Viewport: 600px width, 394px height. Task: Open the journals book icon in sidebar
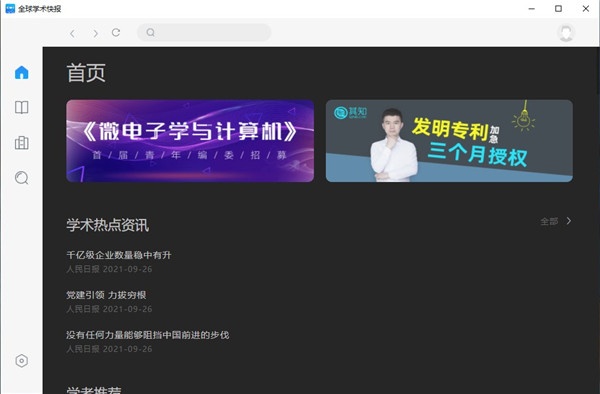coord(21,107)
